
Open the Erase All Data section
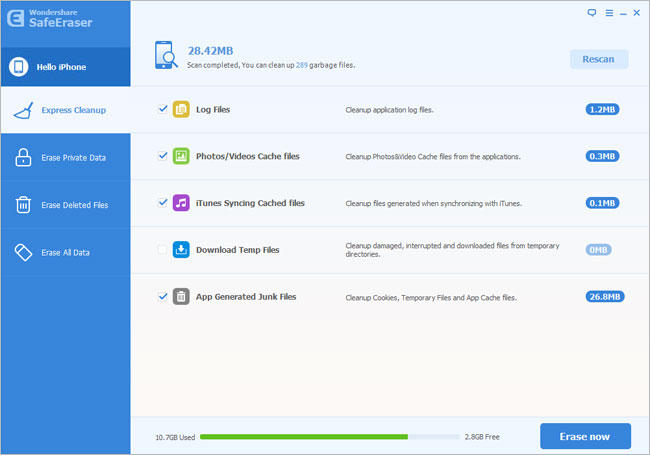point(65,252)
